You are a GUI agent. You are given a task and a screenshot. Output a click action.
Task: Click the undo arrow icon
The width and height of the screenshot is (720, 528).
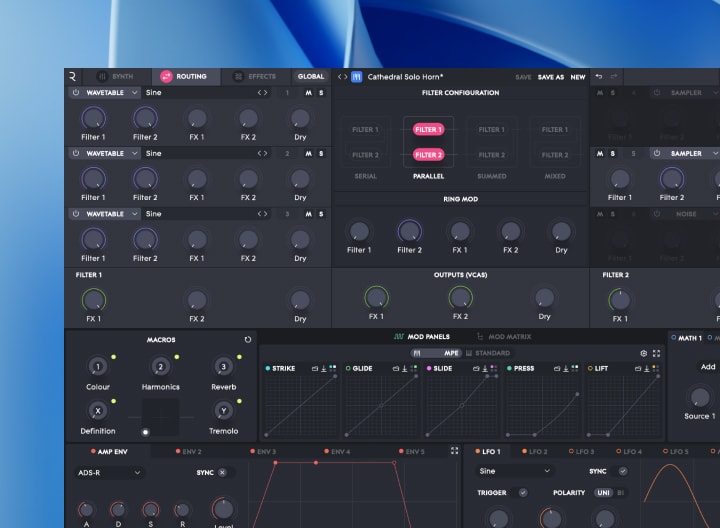pos(599,76)
